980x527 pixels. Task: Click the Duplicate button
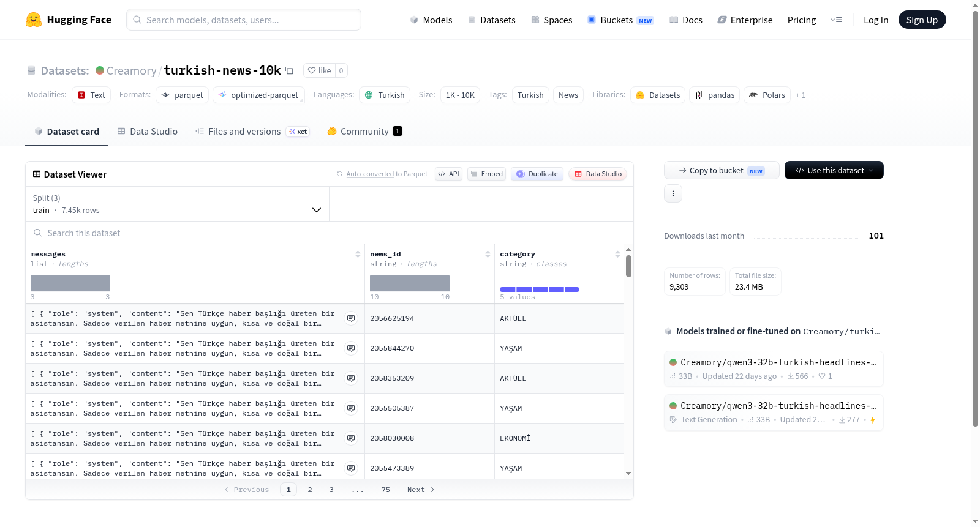coord(537,174)
